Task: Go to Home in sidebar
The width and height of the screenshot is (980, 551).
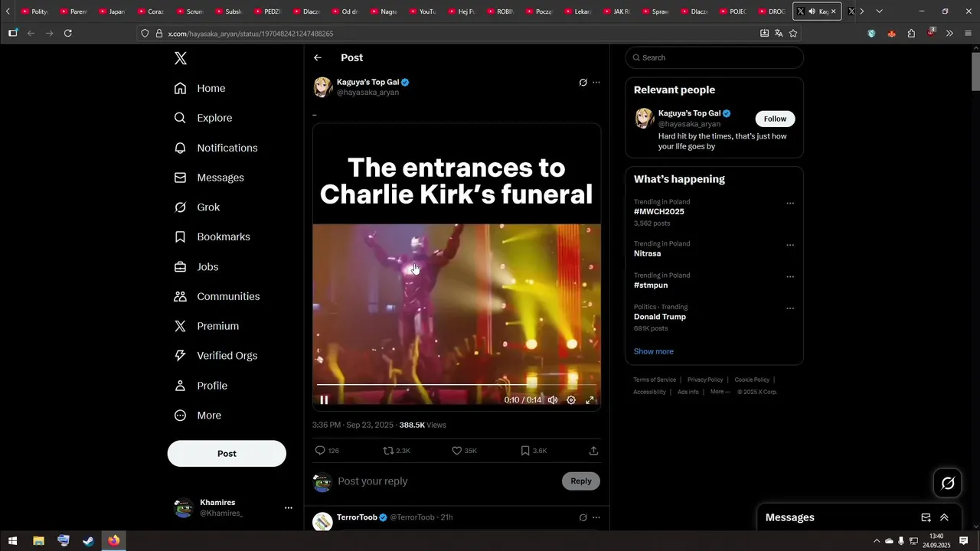Action: click(200, 88)
